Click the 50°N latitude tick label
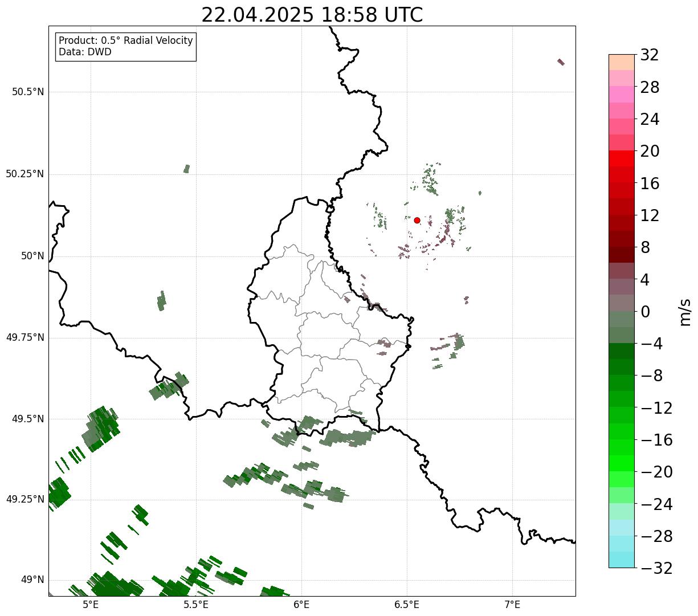Image resolution: width=698 pixels, height=616 pixels. (x=32, y=256)
